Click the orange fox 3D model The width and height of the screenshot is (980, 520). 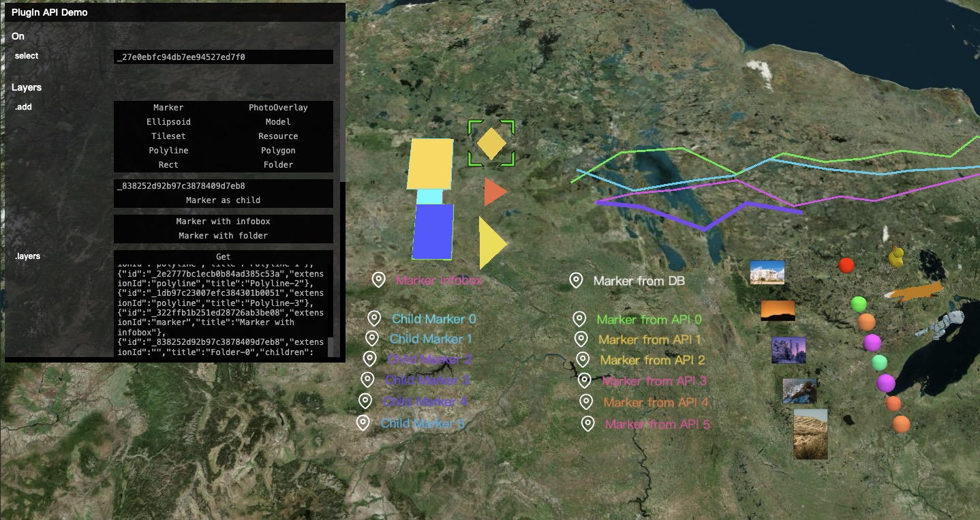(914, 292)
